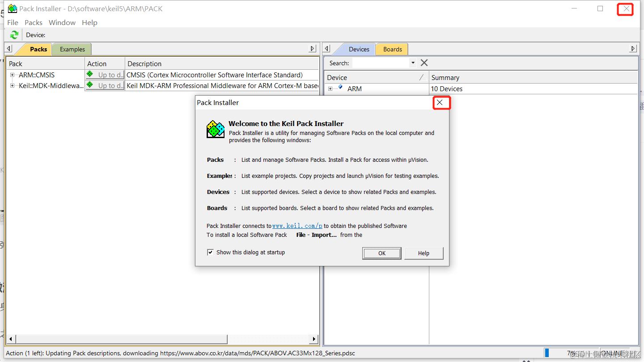Click the Summary column header
Screen dimensions: 644x362
(x=533, y=78)
